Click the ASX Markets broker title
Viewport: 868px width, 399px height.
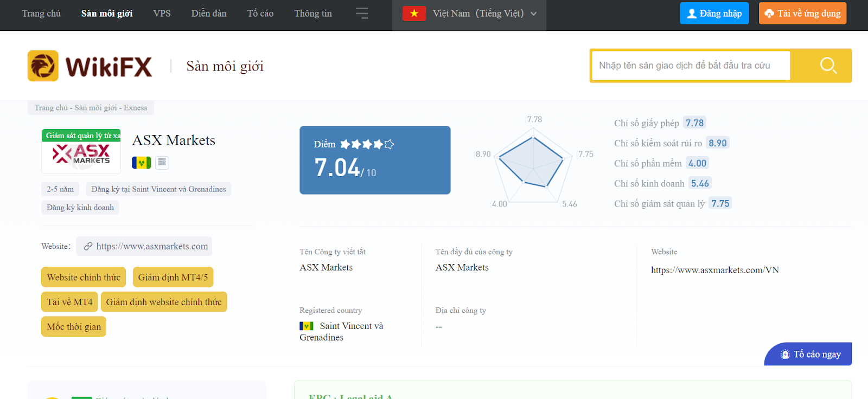[x=174, y=140]
